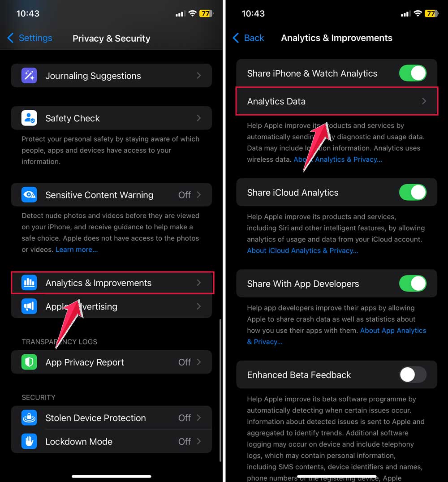The image size is (448, 482).
Task: Open About iCloud Analytics & Privacy link
Action: [x=302, y=250]
